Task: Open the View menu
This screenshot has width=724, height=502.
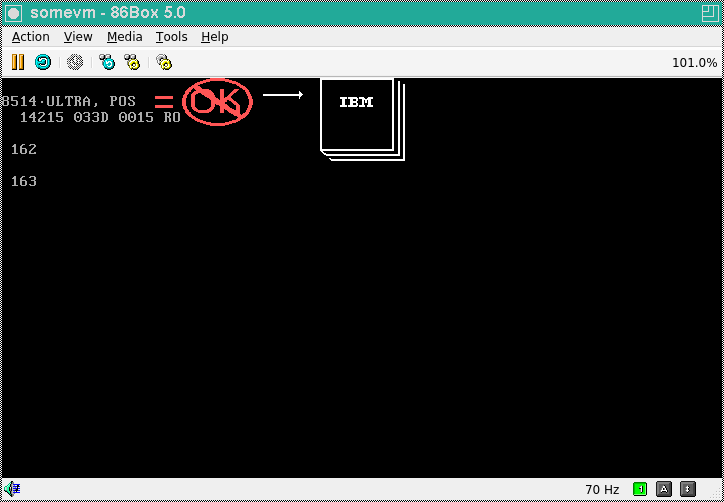Action: 78,36
